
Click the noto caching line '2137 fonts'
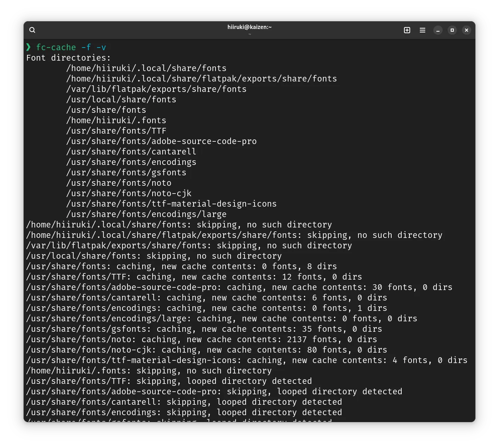(202, 339)
